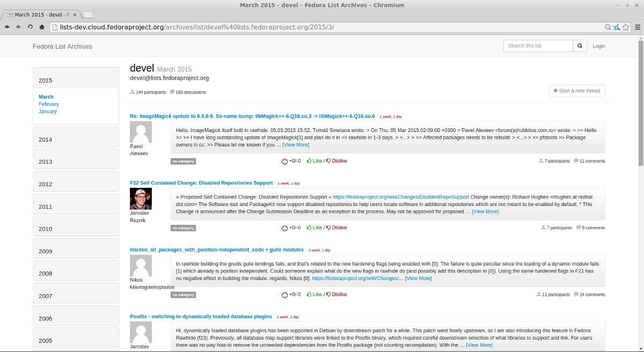644x352 pixels.
Task: Click the search magnifier button
Action: (x=580, y=46)
